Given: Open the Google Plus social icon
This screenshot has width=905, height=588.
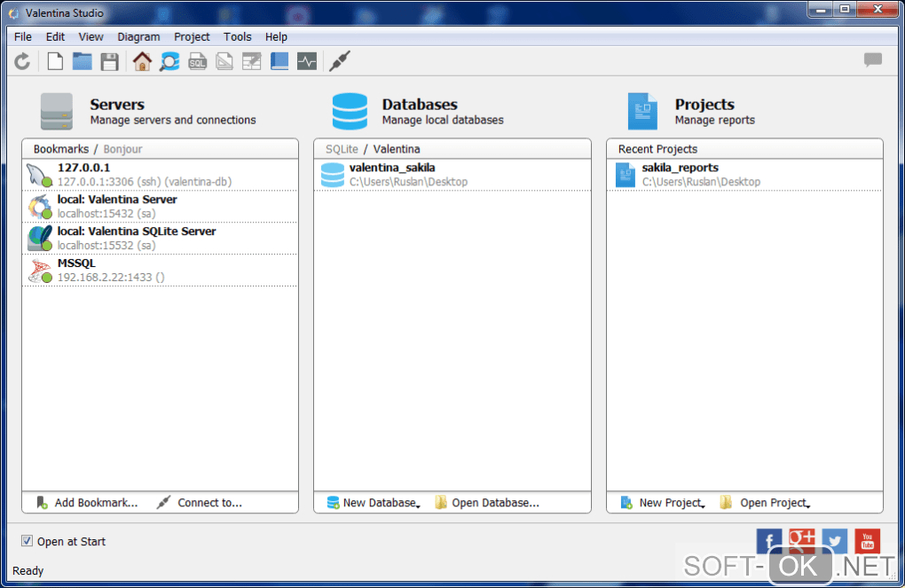Looking at the screenshot, I should tap(802, 541).
